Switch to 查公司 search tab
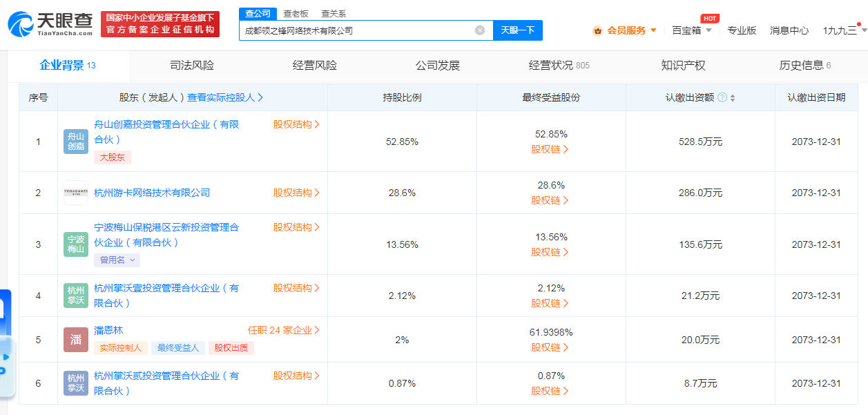This screenshot has height=415, width=868. point(258,14)
